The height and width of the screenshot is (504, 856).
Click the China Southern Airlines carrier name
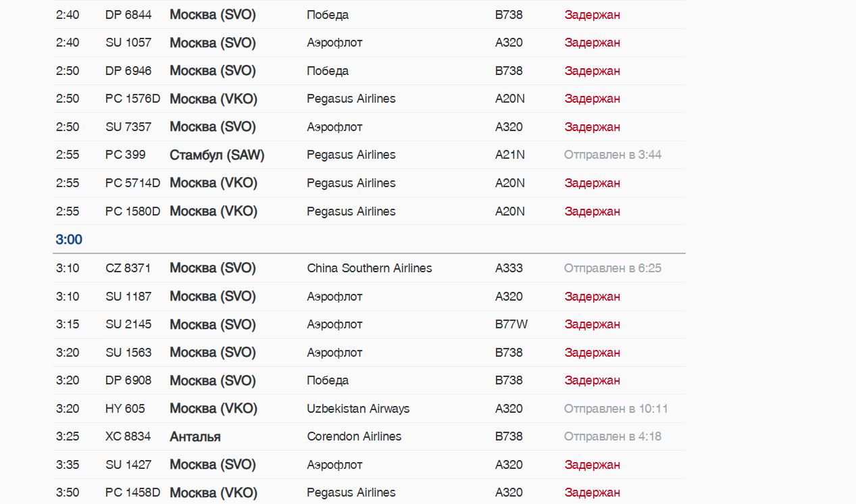coord(369,268)
